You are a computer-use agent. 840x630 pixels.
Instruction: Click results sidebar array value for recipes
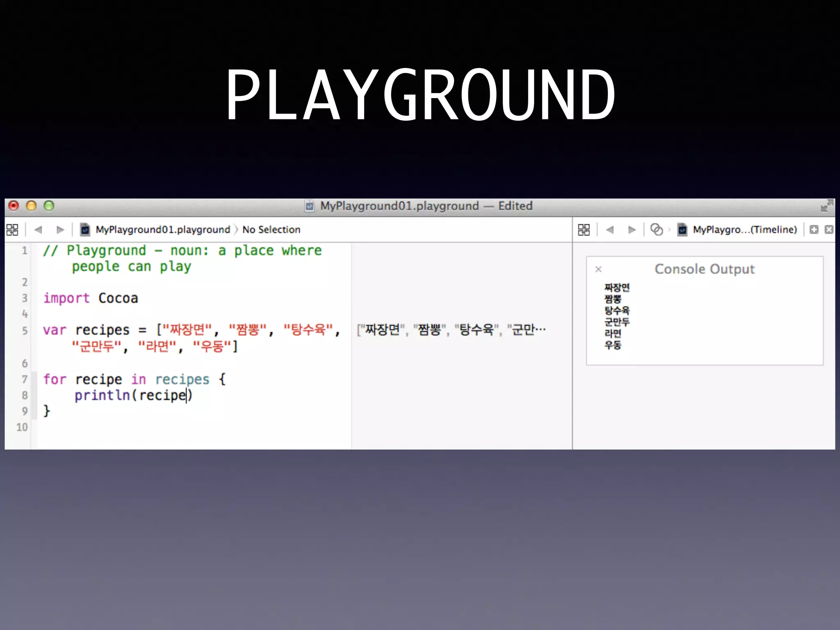point(451,329)
